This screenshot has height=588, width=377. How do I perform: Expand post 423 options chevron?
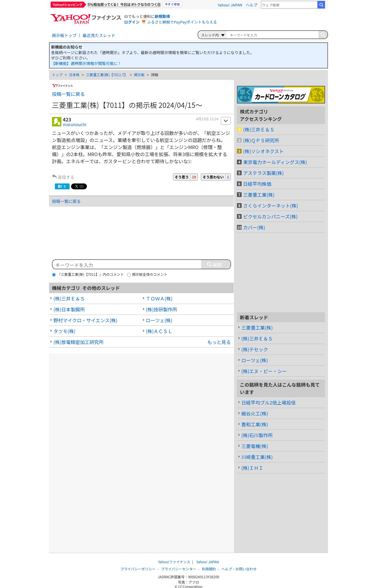coord(226,121)
